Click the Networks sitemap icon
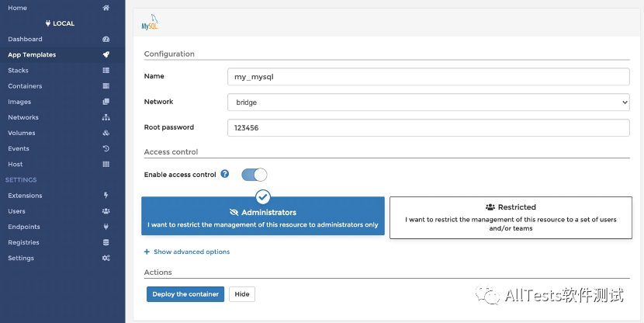The width and height of the screenshot is (644, 323). (x=106, y=117)
